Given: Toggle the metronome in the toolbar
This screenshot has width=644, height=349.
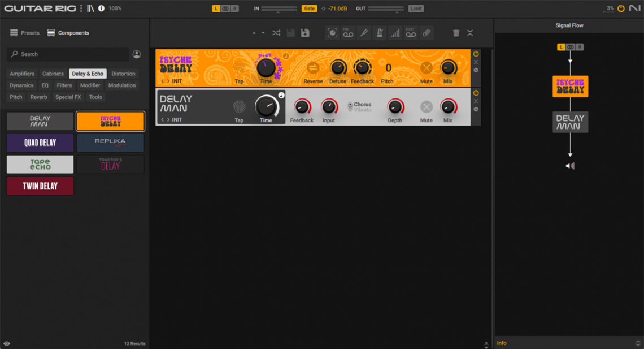Looking at the screenshot, I should pos(379,32).
